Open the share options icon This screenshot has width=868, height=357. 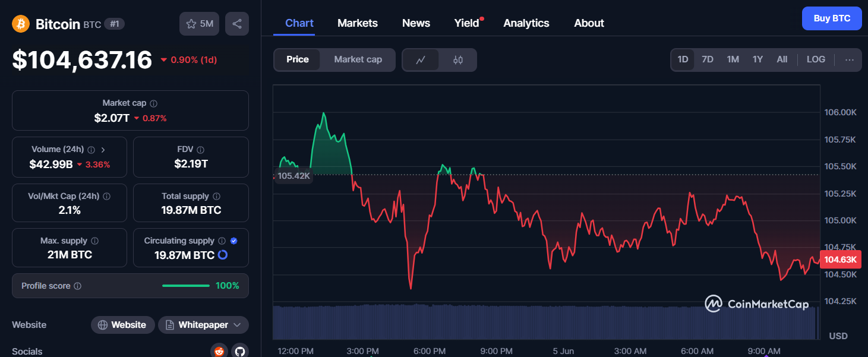click(x=237, y=24)
